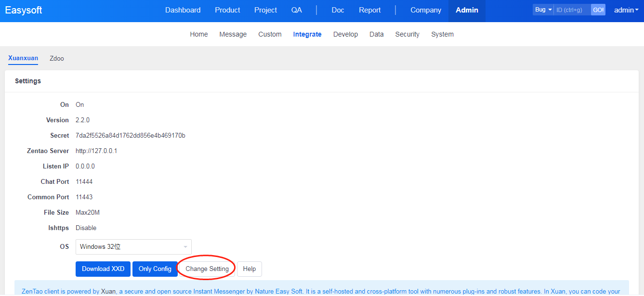Click the Download XXD button
The image size is (644, 296).
coord(103,269)
